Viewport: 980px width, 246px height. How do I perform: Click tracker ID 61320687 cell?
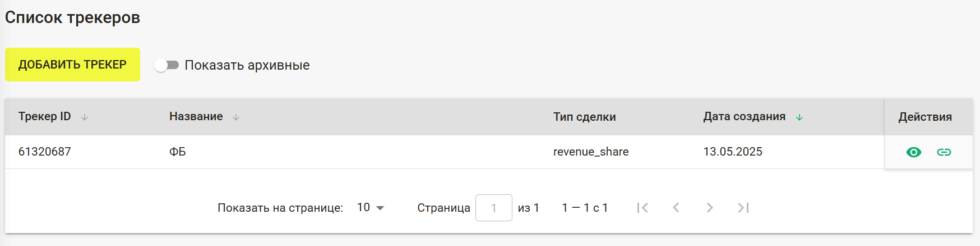point(45,152)
